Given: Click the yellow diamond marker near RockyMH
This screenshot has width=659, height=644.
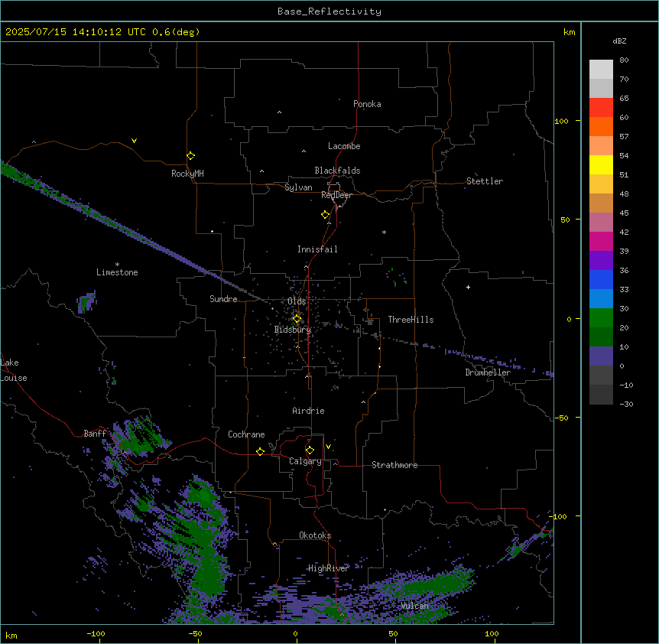Looking at the screenshot, I should [x=190, y=156].
